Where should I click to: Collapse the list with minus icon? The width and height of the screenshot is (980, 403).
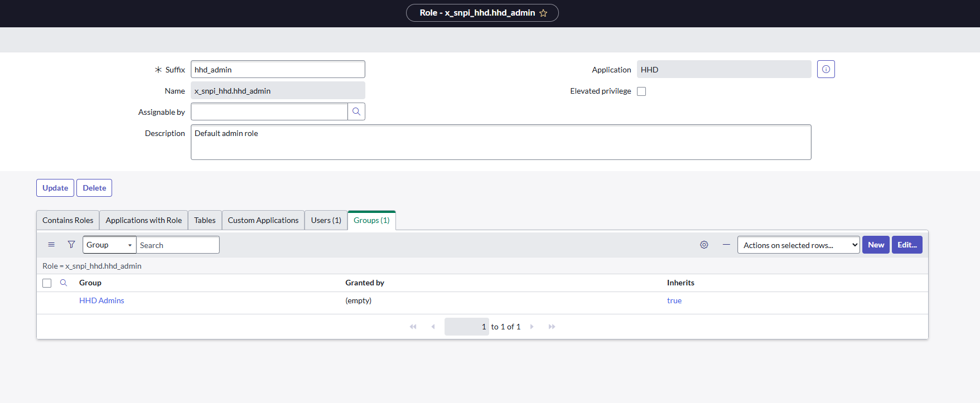click(726, 245)
